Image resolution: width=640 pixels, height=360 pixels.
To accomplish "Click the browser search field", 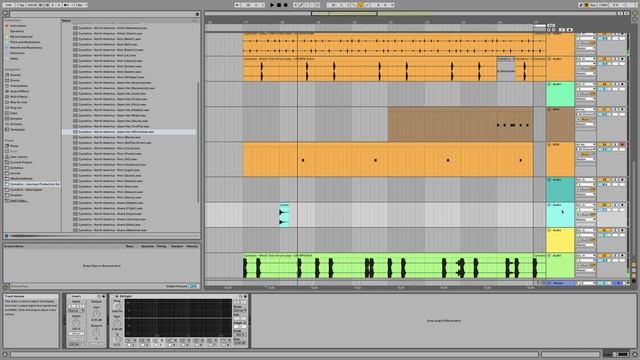I will pos(102,14).
